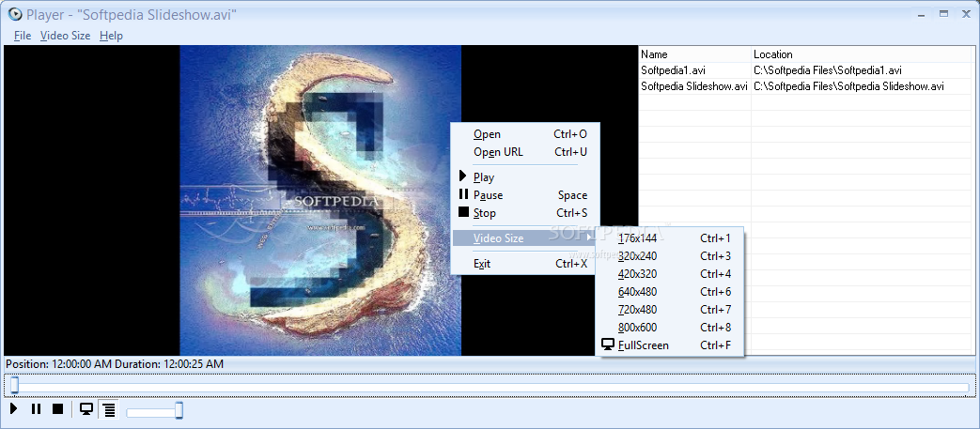Set video size to 720x480
The height and width of the screenshot is (429, 980).
click(669, 309)
